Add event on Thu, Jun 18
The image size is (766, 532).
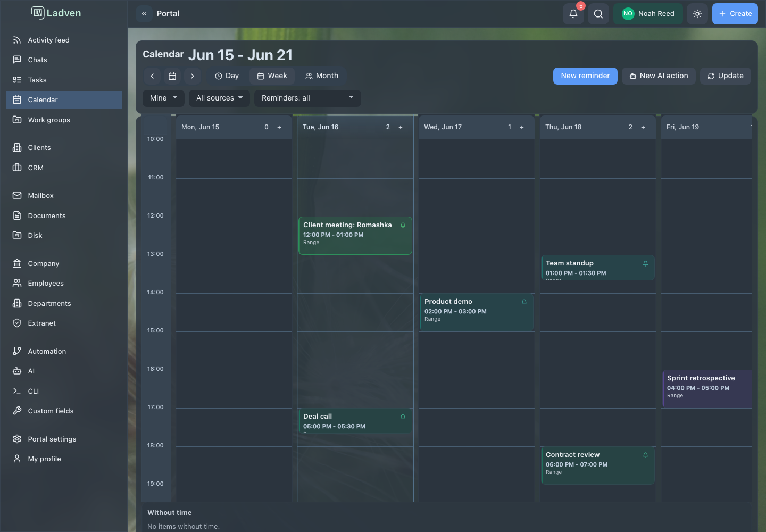[643, 127]
